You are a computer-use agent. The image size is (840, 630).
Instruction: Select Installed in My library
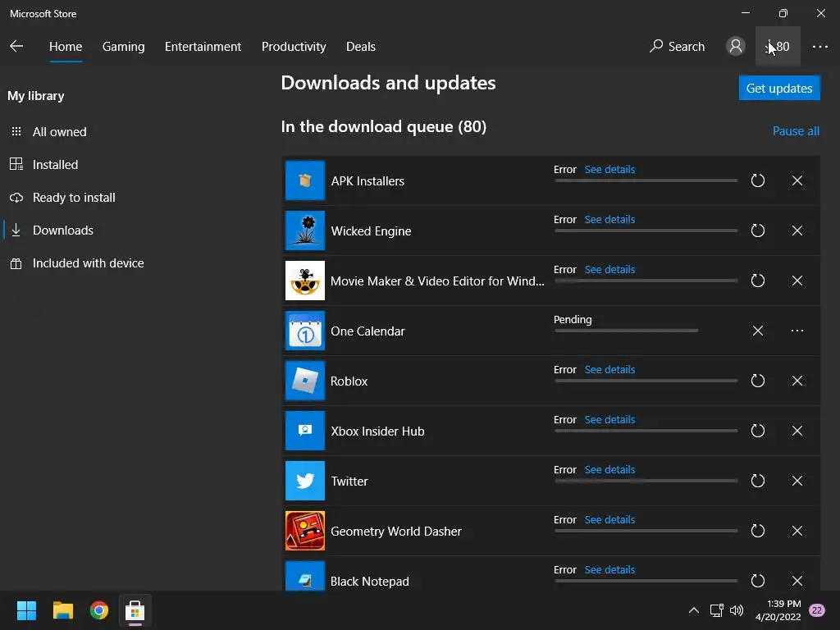(55, 164)
